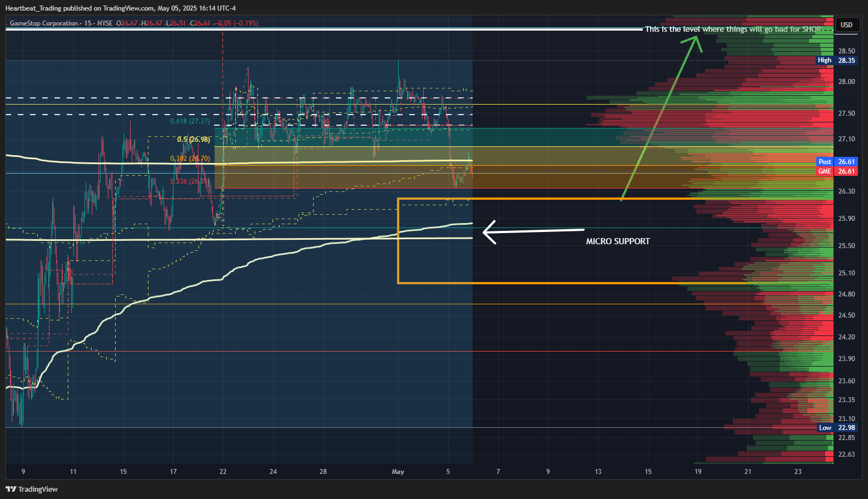Click the May label on the time axis

[398, 472]
